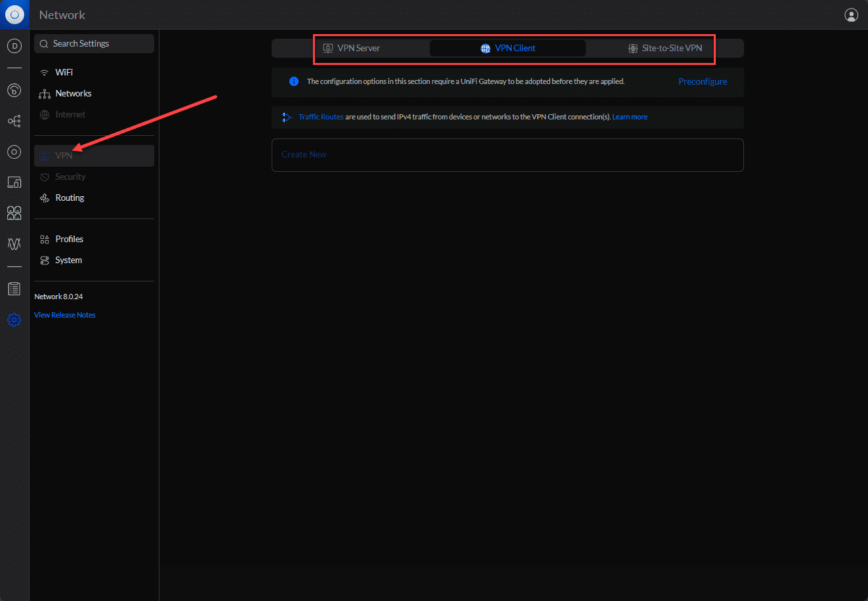Open the site switcher D icon

pos(14,47)
